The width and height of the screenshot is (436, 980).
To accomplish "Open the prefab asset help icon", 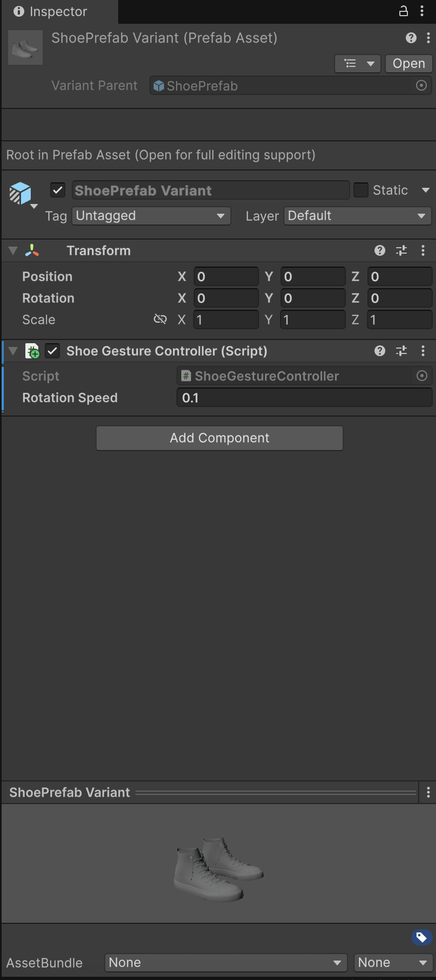I will pyautogui.click(x=411, y=38).
